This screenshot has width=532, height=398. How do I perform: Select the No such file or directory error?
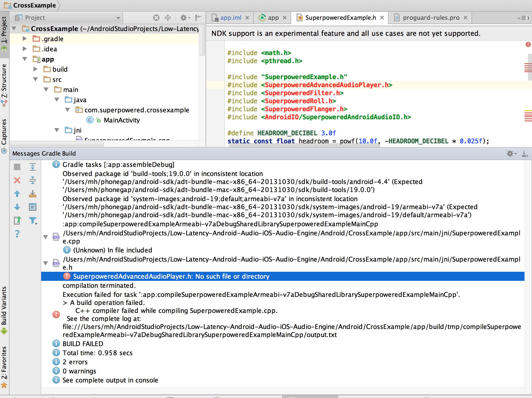point(283,276)
